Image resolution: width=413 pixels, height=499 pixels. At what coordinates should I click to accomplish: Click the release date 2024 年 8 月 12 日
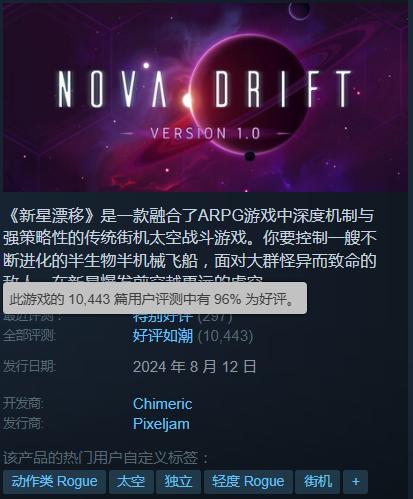194,367
